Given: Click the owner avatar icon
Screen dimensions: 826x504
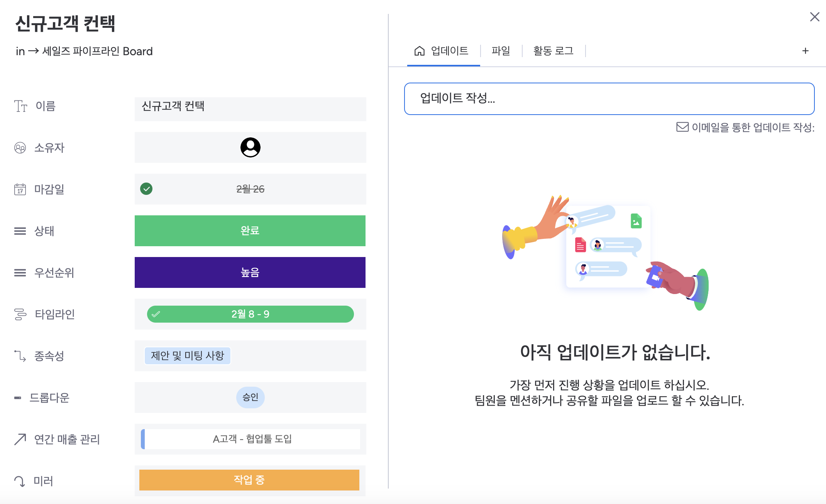Looking at the screenshot, I should 250,147.
